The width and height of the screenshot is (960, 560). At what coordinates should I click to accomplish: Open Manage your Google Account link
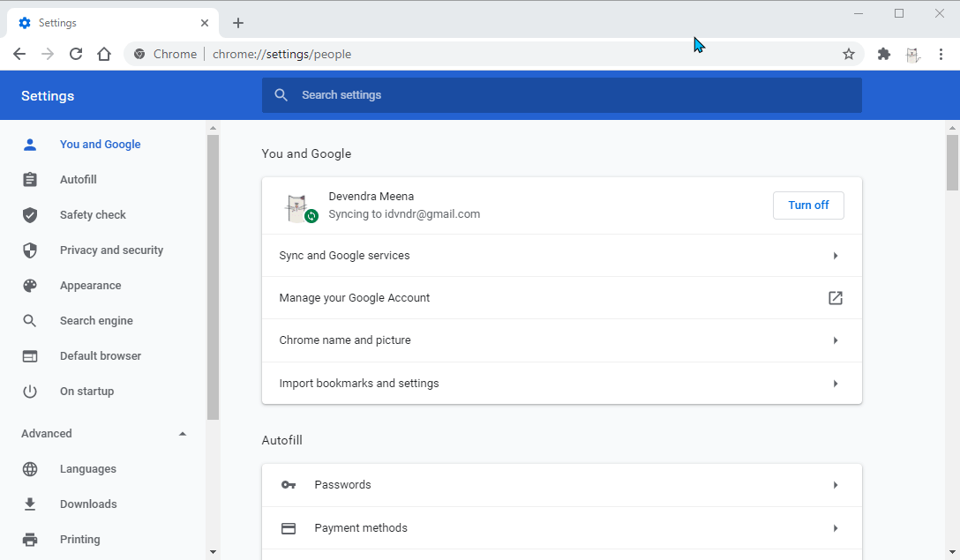pyautogui.click(x=562, y=298)
